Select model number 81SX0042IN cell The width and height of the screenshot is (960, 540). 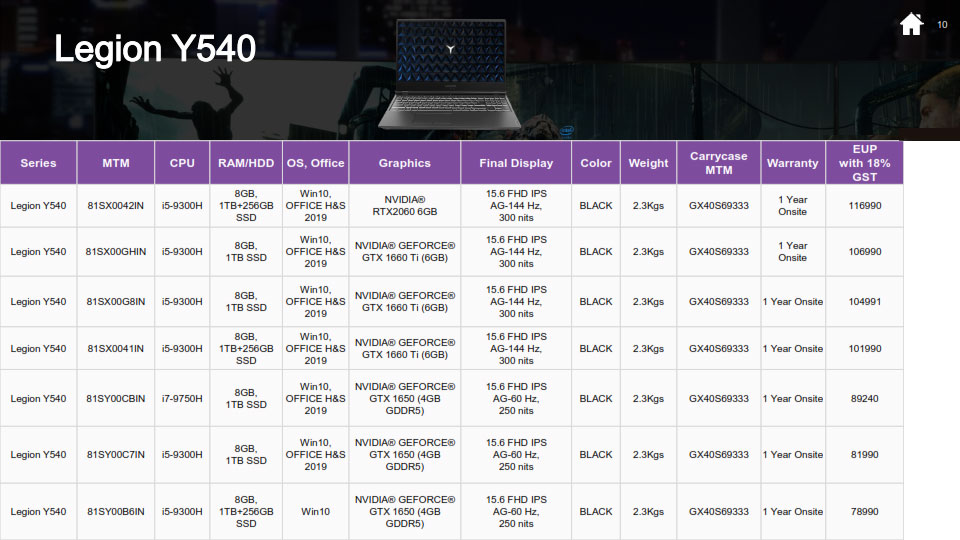click(x=116, y=206)
